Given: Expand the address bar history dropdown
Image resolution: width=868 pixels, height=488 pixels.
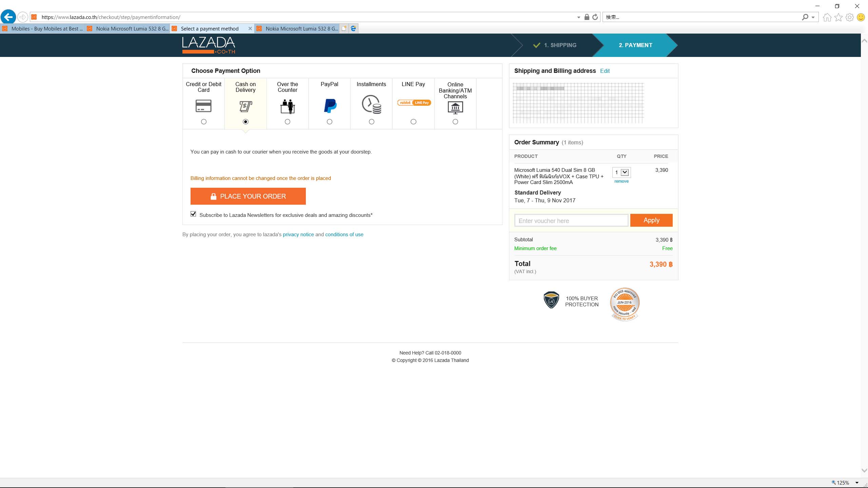Looking at the screenshot, I should (x=579, y=17).
